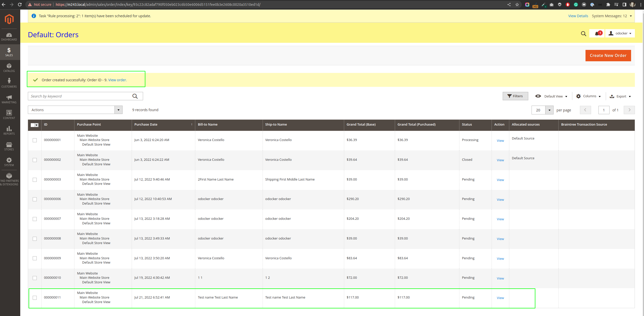Open the Stores sidebar menu
This screenshot has width=644, height=316.
[x=9, y=146]
